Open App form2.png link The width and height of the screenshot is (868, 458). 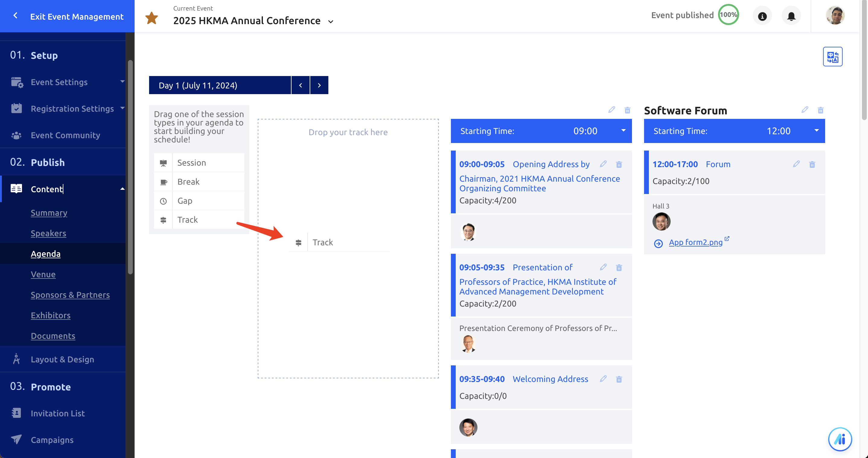[695, 242]
